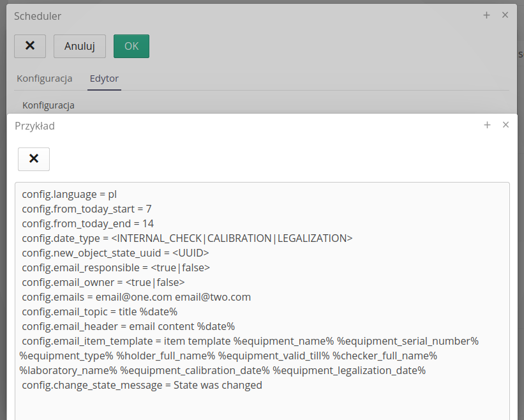Click the bold X button inside Przykład dialog
The width and height of the screenshot is (524, 420).
coord(34,159)
